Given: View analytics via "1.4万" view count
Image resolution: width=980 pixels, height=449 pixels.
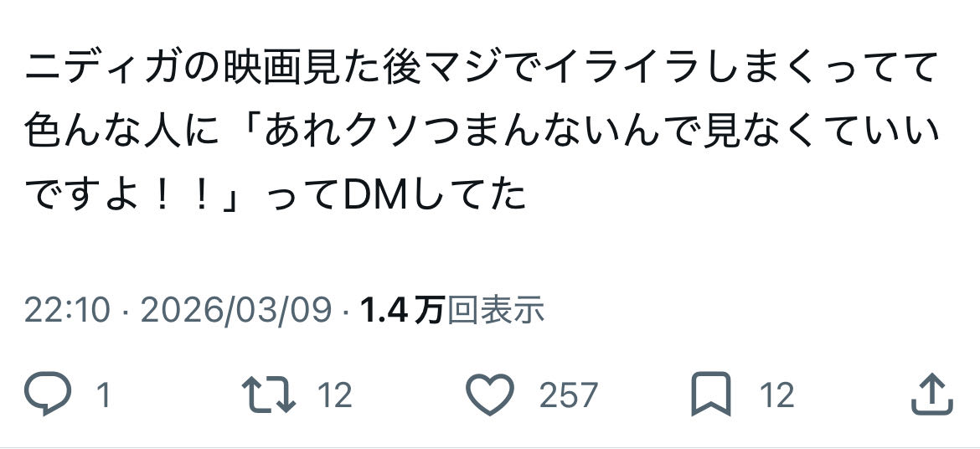Looking at the screenshot, I should point(403,310).
